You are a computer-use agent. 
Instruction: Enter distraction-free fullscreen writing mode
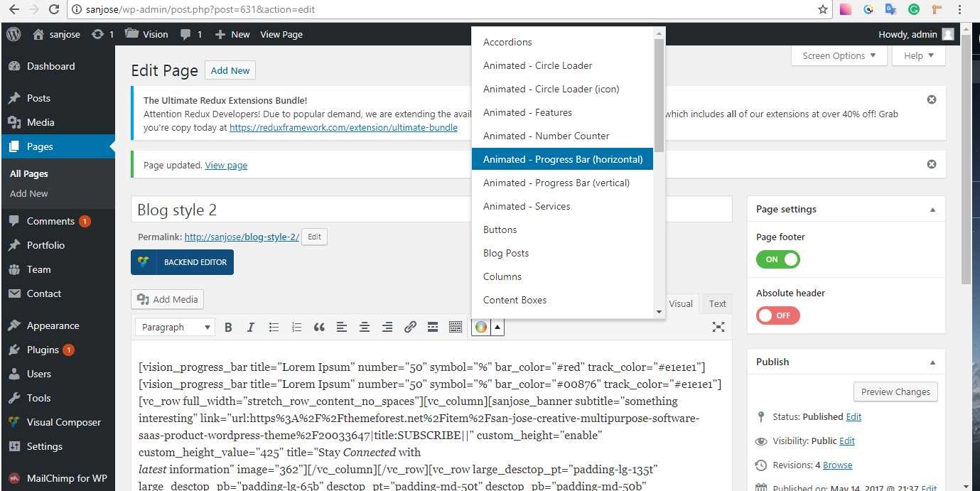coord(718,327)
